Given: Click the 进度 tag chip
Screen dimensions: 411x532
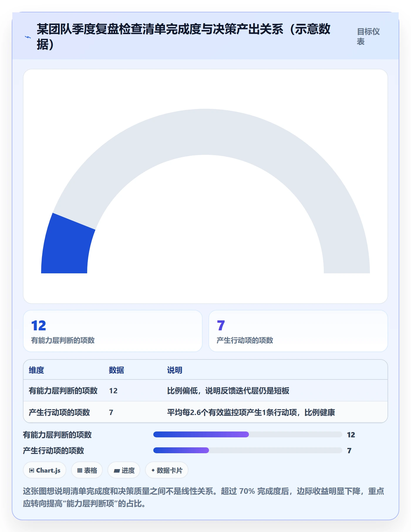Looking at the screenshot, I should click(124, 470).
